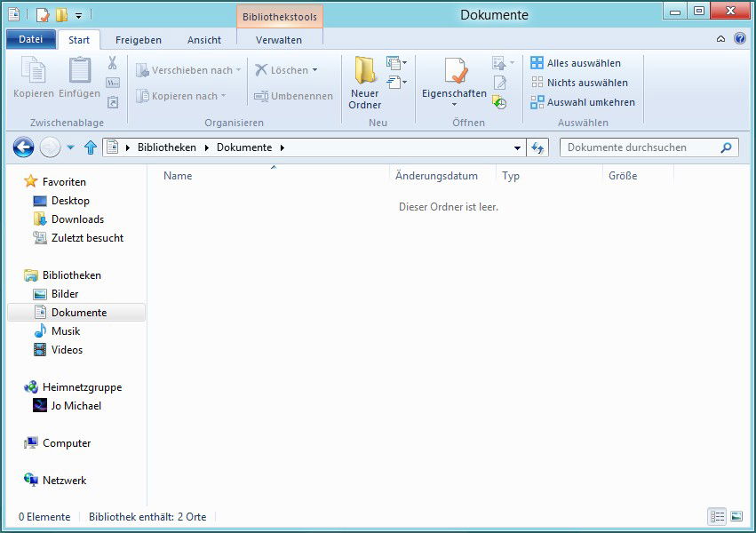756x533 pixels.
Task: Navigate back with the blue arrow
Action: pyautogui.click(x=23, y=147)
